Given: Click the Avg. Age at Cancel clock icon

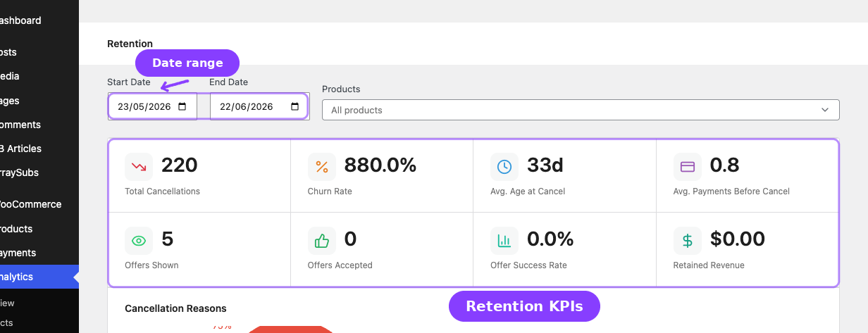Looking at the screenshot, I should pyautogui.click(x=504, y=167).
